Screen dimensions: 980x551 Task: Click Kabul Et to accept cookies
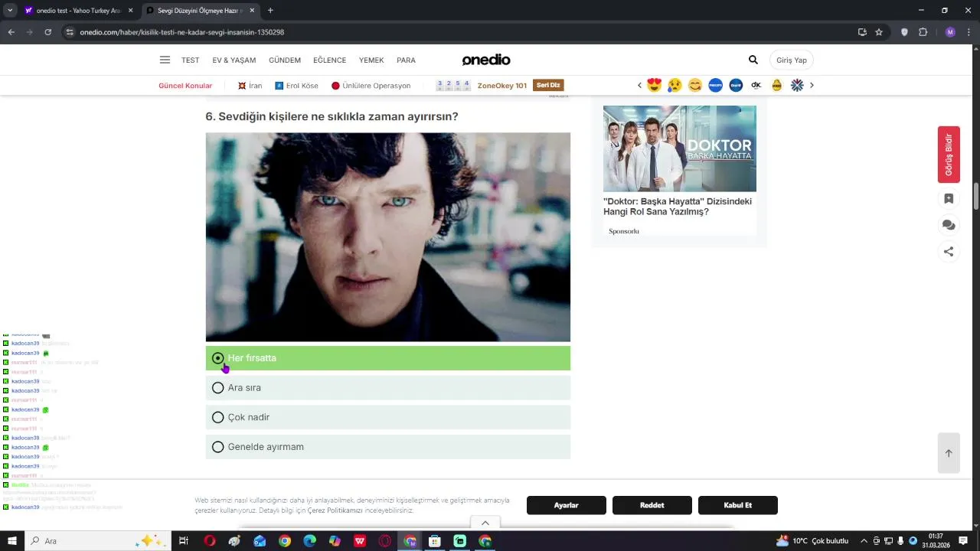click(738, 505)
